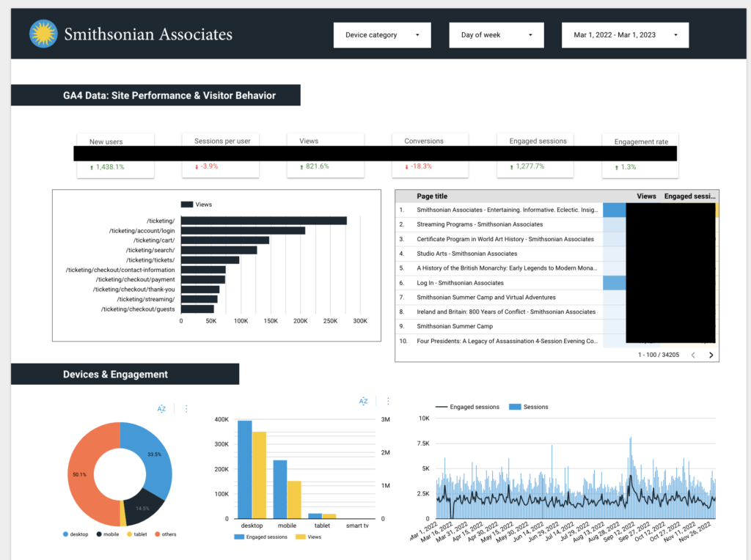Click the /ticketing/search/ axis label
Viewport: 751px width, 560px height.
(150, 251)
